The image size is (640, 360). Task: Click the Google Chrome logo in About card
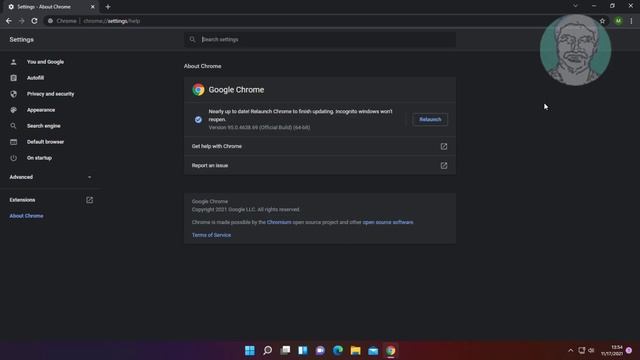pos(198,90)
